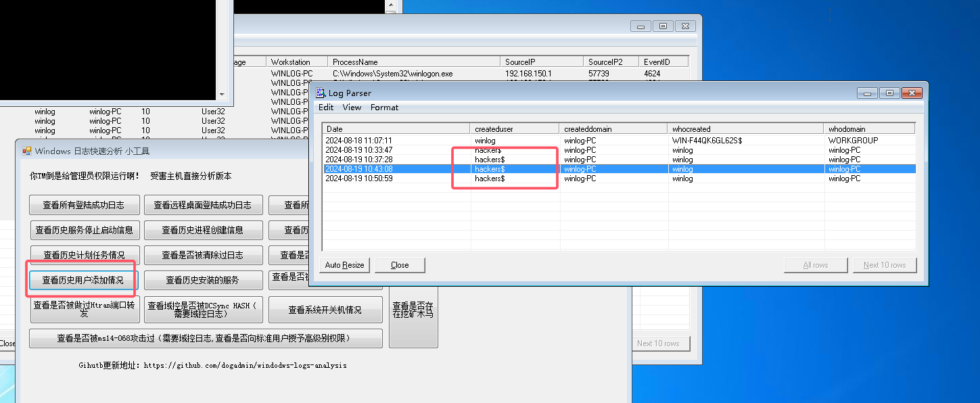Sort by the whodomain column header
The height and width of the screenshot is (403, 980).
click(870, 128)
